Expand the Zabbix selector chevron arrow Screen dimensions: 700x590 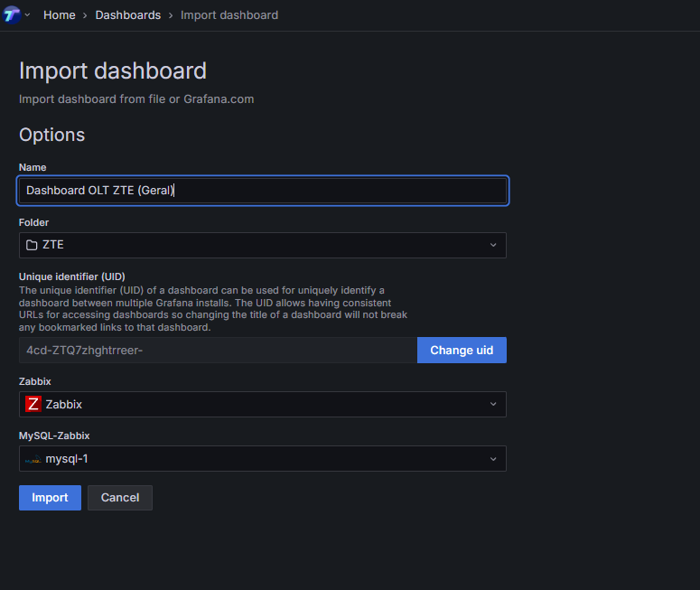[x=493, y=404]
